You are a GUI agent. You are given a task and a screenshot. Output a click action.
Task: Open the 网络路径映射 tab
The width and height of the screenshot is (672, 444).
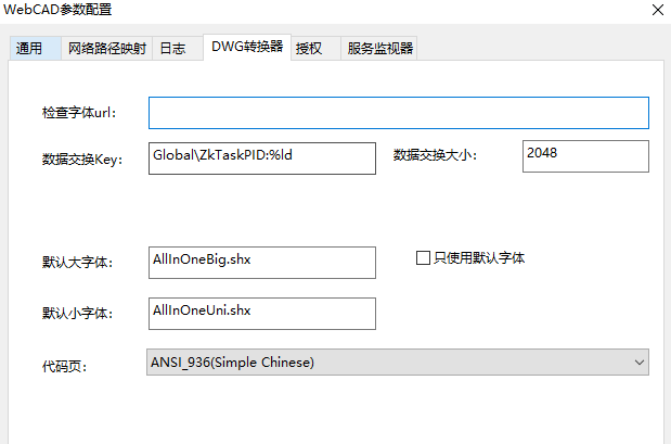coord(107,48)
